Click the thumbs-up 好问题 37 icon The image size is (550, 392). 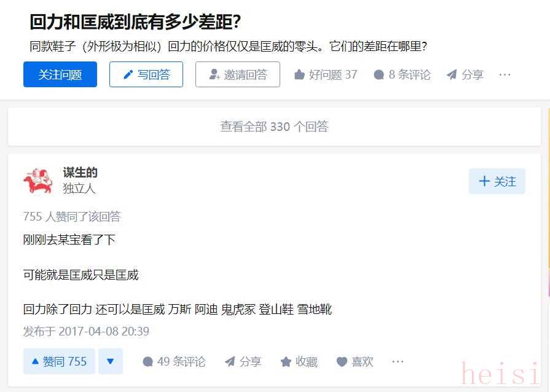(299, 75)
